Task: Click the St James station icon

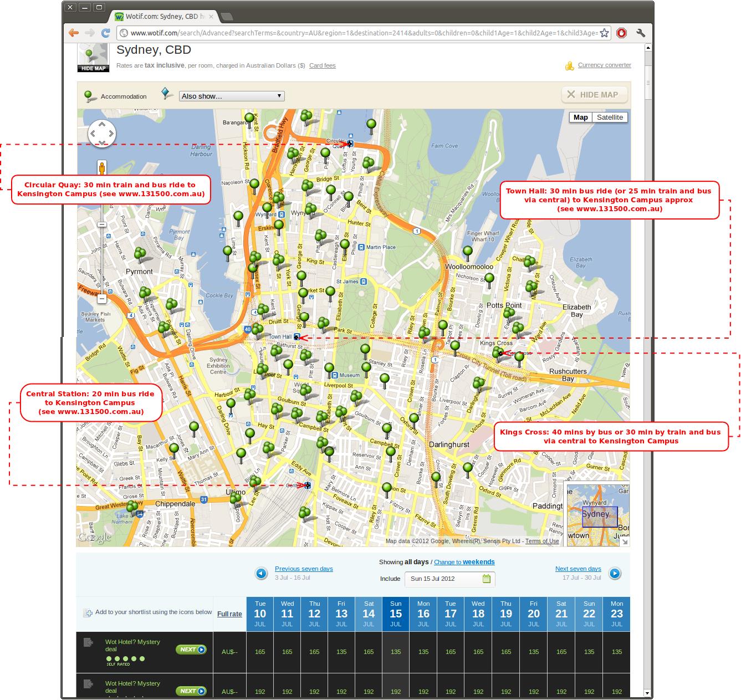Action: coord(364,282)
